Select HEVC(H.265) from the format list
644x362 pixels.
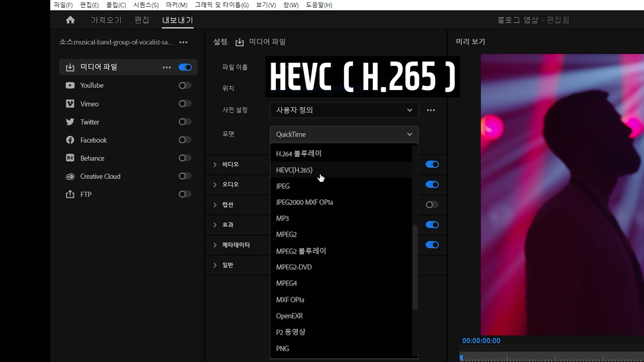(294, 170)
